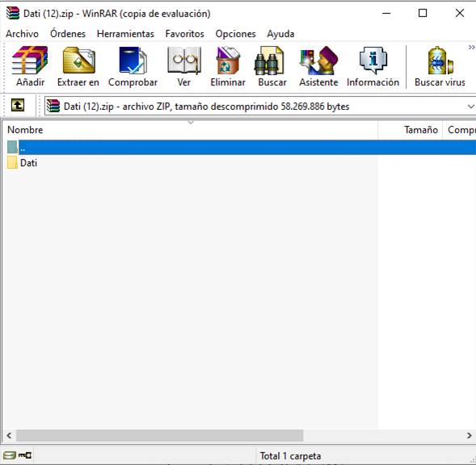Select the Dati folder row

pos(239,163)
